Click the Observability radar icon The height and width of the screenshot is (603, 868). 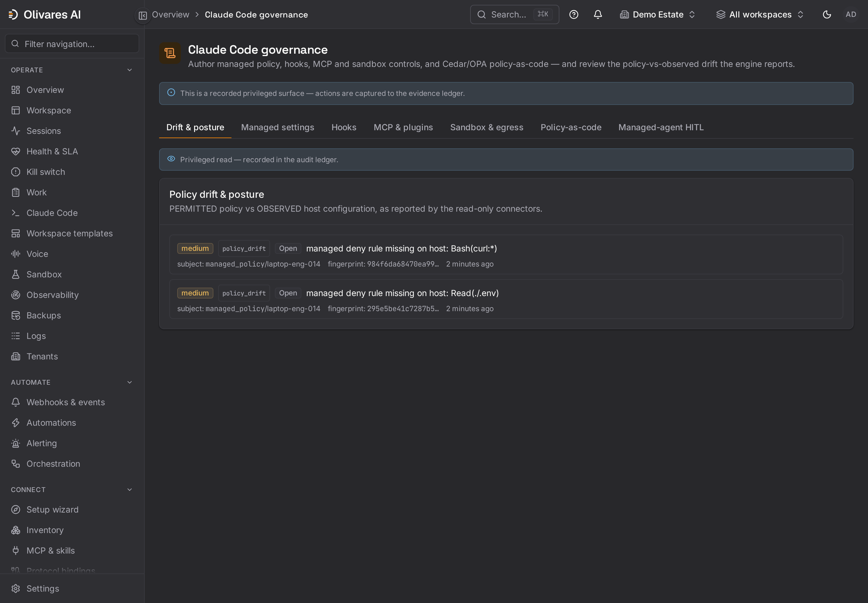click(x=15, y=295)
